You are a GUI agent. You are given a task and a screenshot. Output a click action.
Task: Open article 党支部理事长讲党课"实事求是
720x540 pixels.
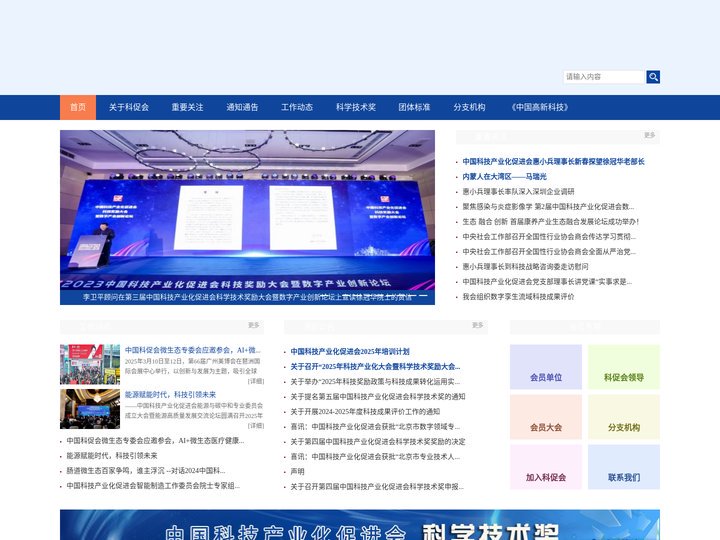point(547,282)
